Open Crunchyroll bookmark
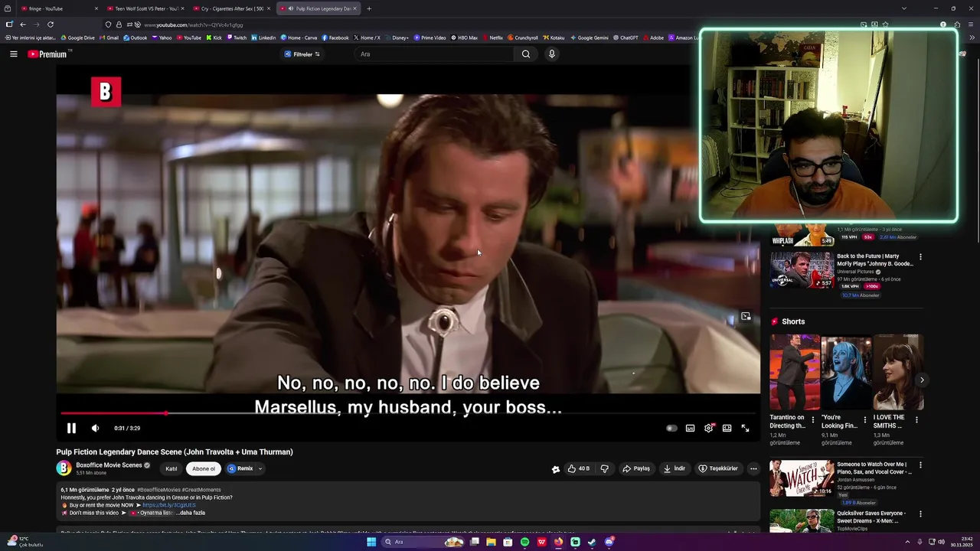 pos(523,37)
